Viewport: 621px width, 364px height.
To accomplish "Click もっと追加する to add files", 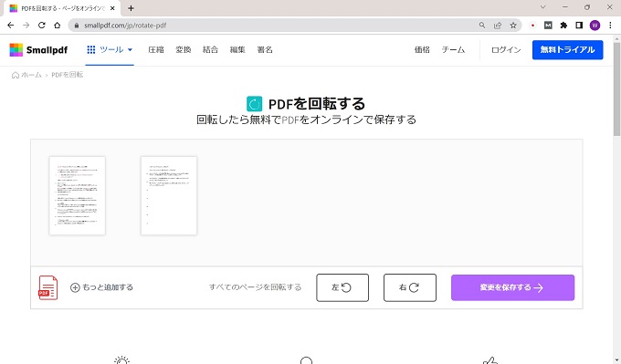I will coord(101,287).
